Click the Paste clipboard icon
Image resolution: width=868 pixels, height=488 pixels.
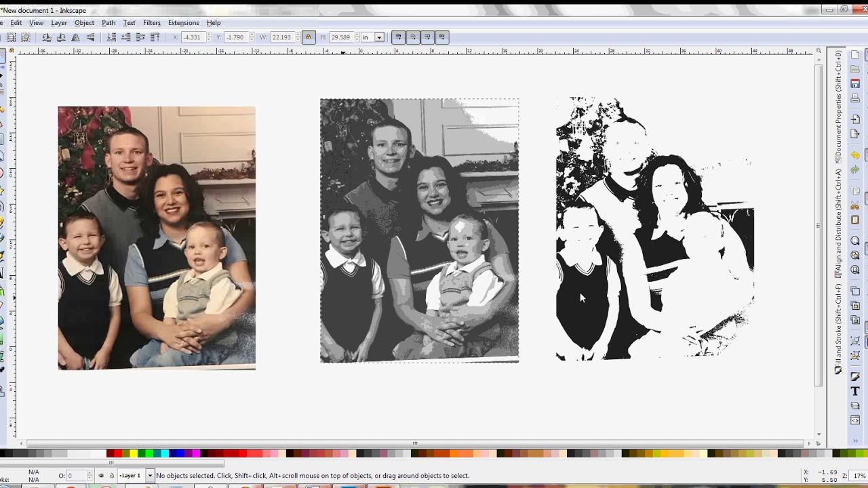855,220
